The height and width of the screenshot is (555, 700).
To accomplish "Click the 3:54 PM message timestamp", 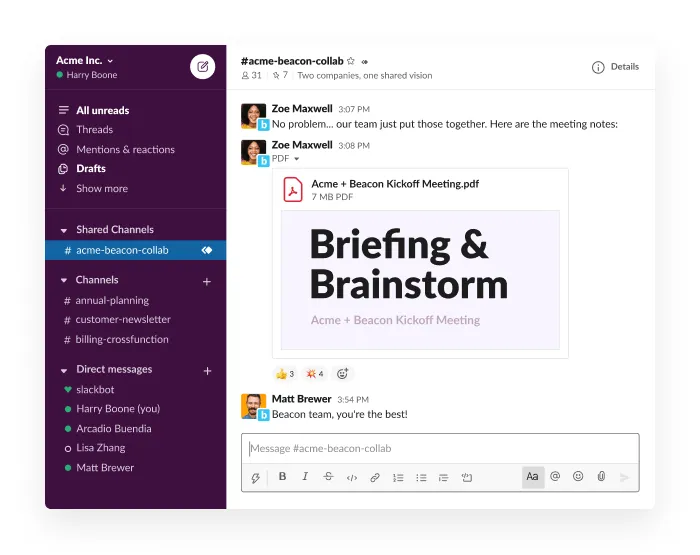I will 353,400.
